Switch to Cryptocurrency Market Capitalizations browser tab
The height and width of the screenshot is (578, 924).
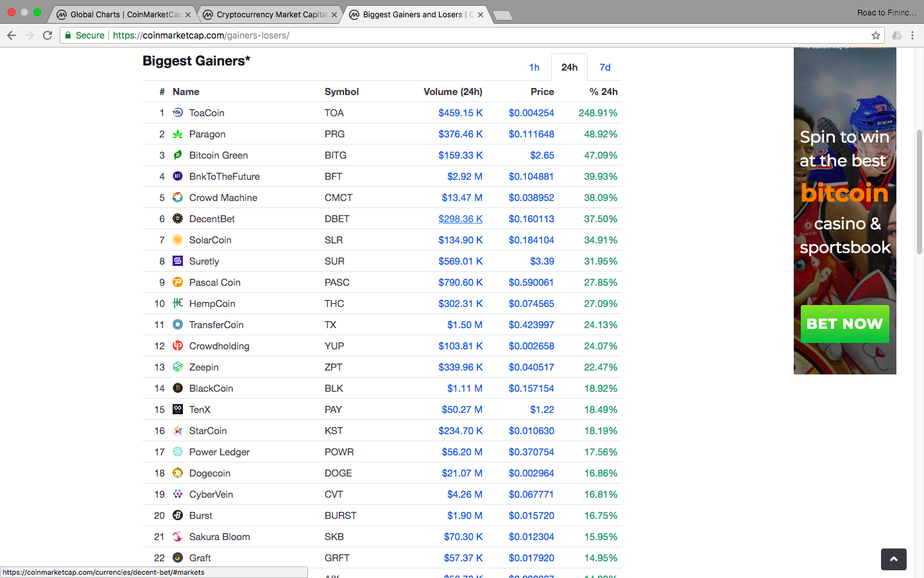click(270, 14)
